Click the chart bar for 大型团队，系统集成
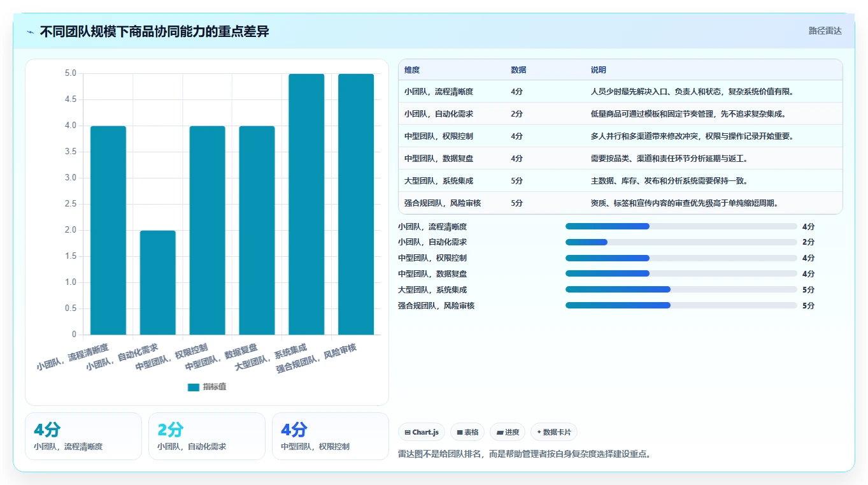The height and width of the screenshot is (485, 868). [306, 204]
